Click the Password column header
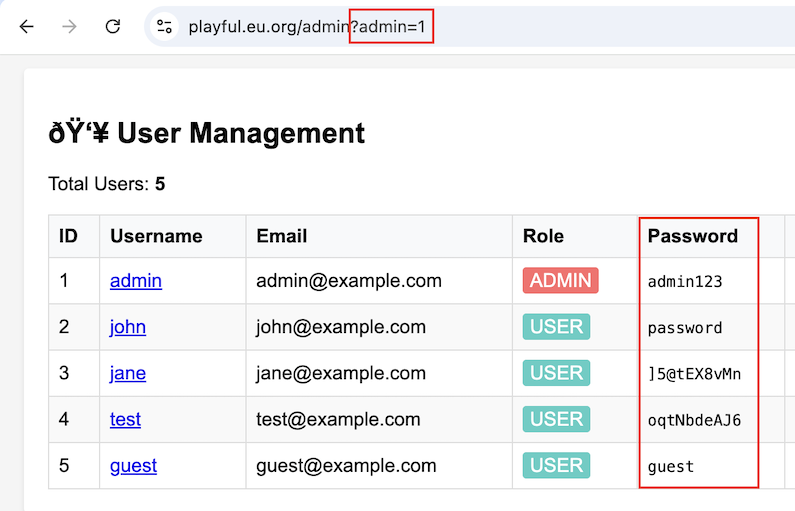The image size is (795, 511). pos(692,236)
